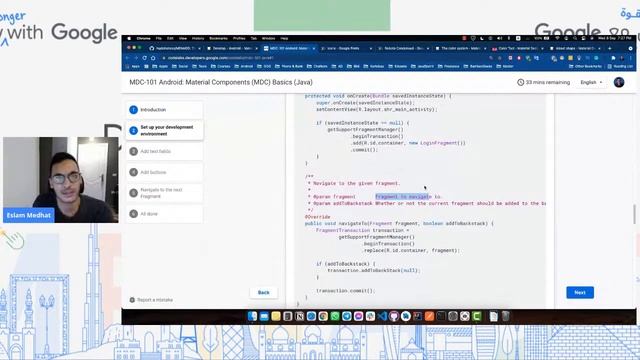The width and height of the screenshot is (640, 360).
Task: Click the browser home icon
Action: click(x=153, y=58)
